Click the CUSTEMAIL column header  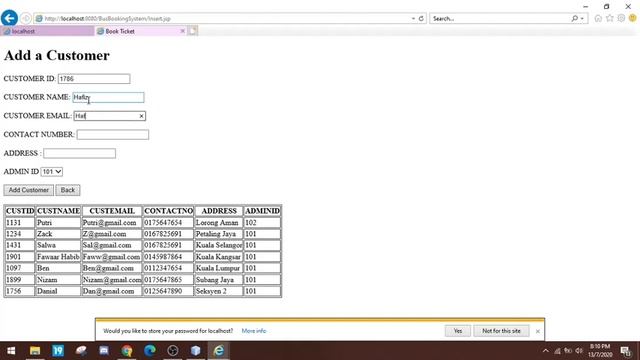[112, 211]
